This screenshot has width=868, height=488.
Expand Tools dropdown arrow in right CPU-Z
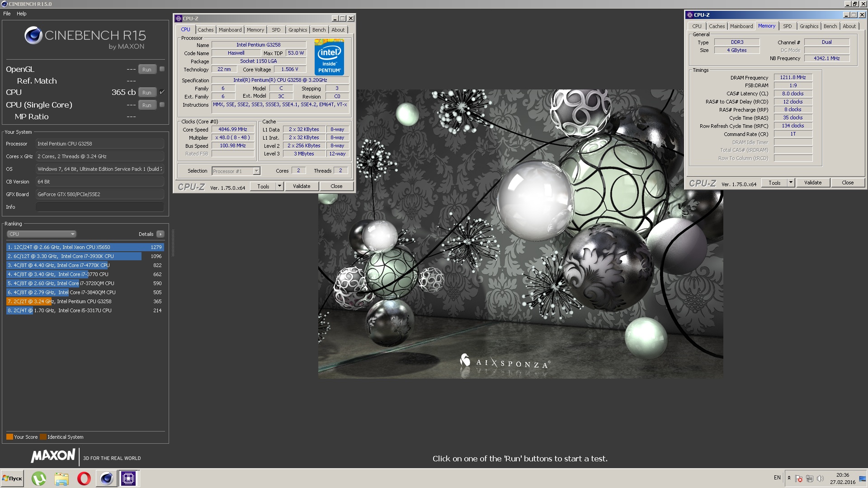click(791, 183)
